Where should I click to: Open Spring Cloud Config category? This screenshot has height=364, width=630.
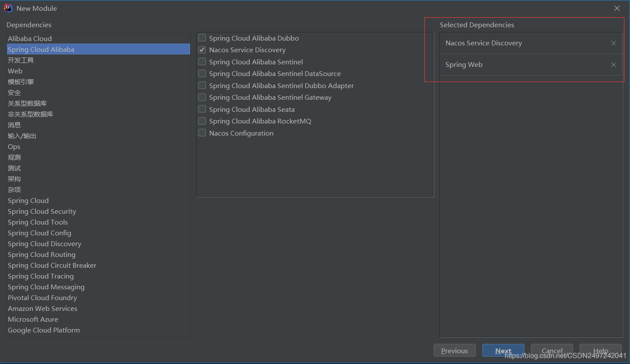(x=99, y=233)
